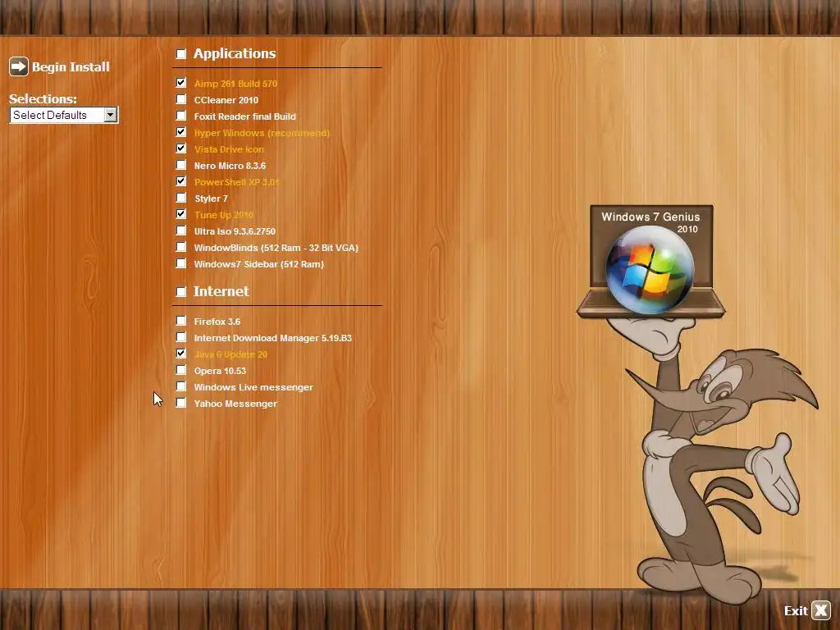
Task: Click the Styler 7 label text
Action: click(x=211, y=199)
